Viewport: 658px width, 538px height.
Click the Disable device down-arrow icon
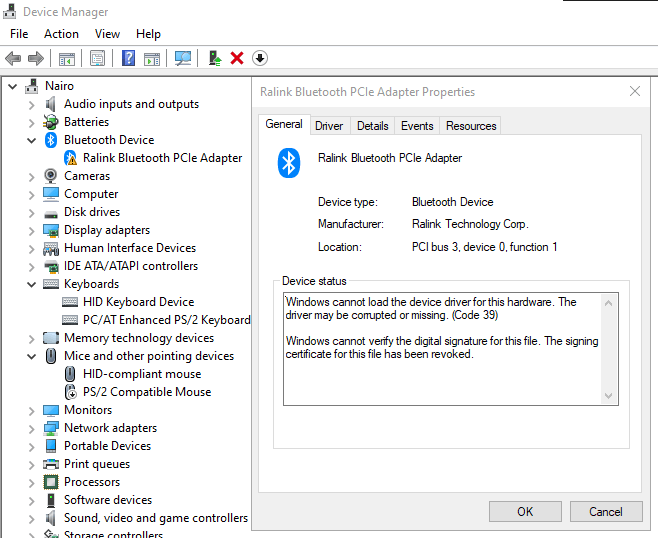coord(259,58)
